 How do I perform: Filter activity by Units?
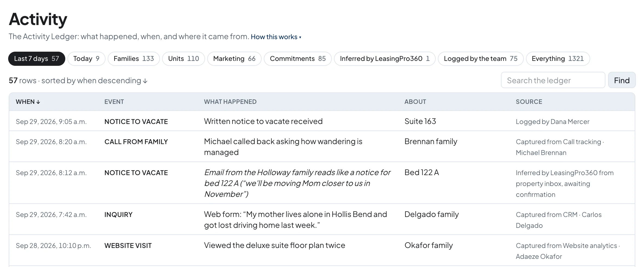(183, 59)
